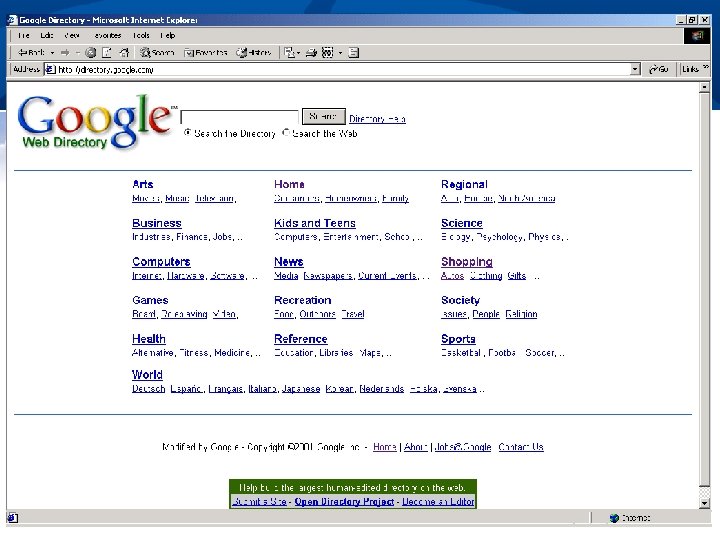The height and width of the screenshot is (540, 720).
Task: Open the Health category link
Action: (x=149, y=339)
